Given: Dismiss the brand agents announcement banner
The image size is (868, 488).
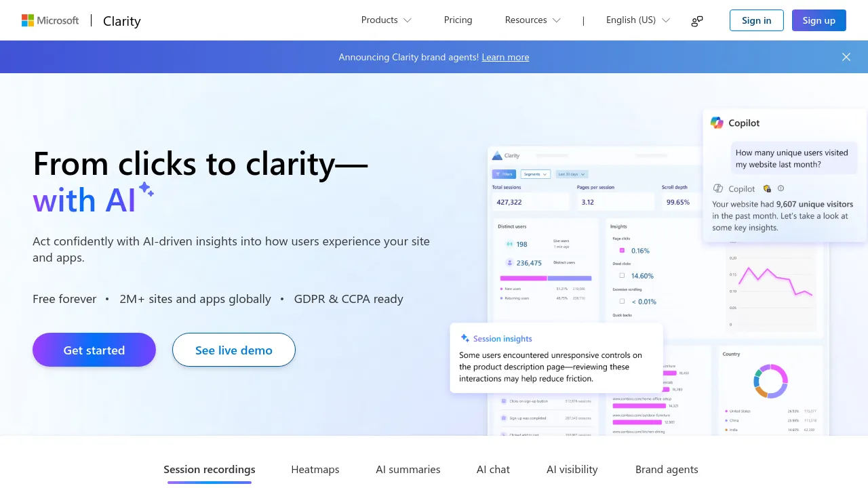Looking at the screenshot, I should click(846, 57).
